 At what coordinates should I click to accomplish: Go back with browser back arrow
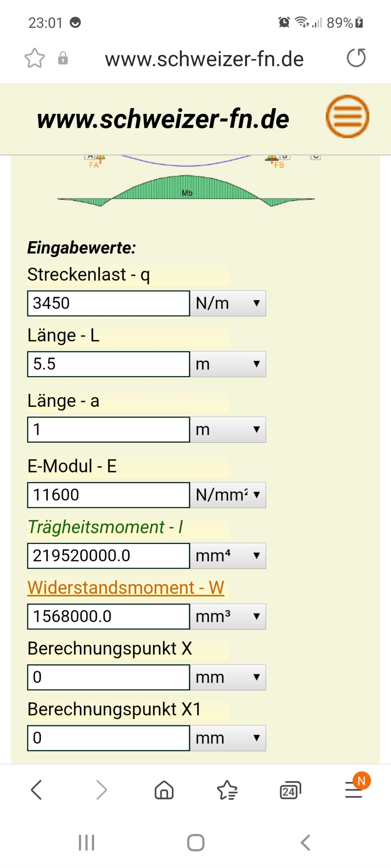pyautogui.click(x=36, y=790)
